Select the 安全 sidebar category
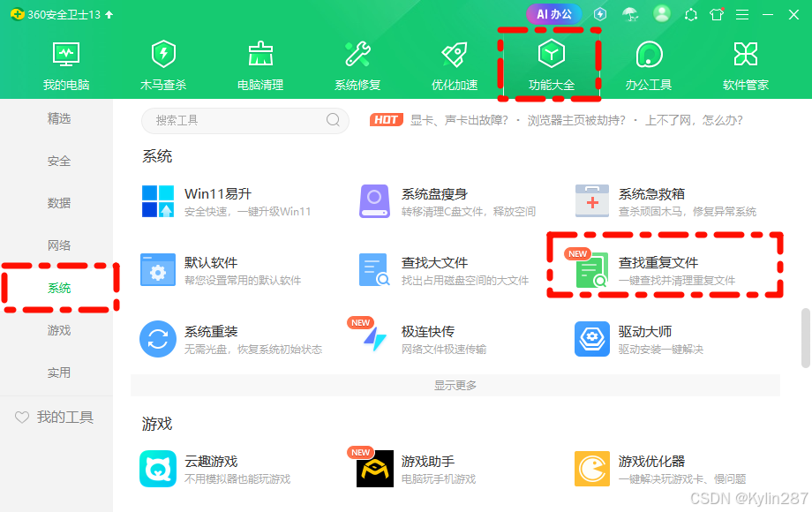Viewport: 812px width, 512px height. point(58,161)
